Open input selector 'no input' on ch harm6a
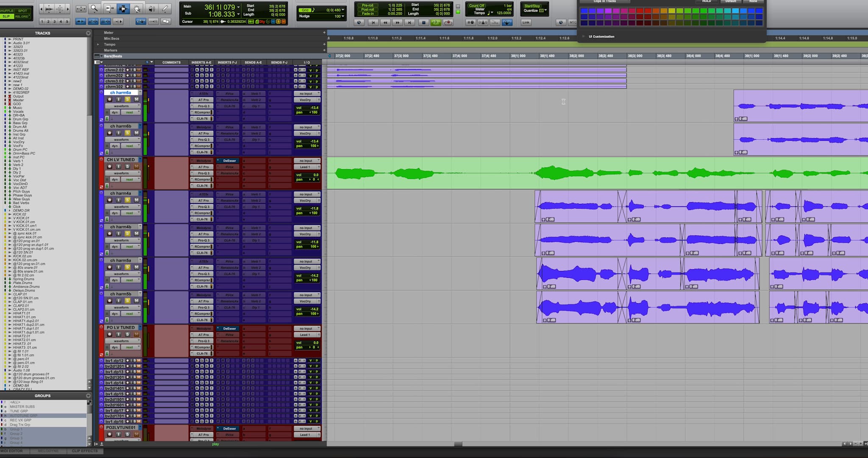868x458 pixels. click(x=307, y=94)
